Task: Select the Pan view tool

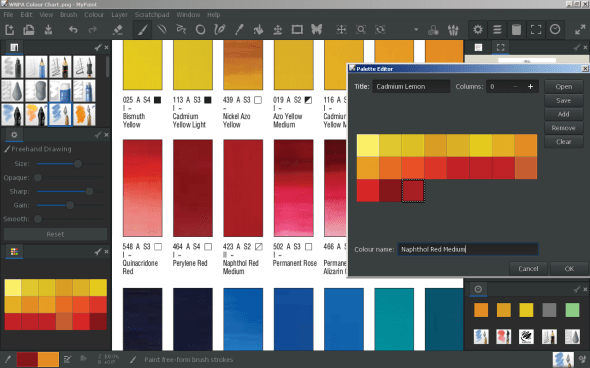Action: coord(341,30)
